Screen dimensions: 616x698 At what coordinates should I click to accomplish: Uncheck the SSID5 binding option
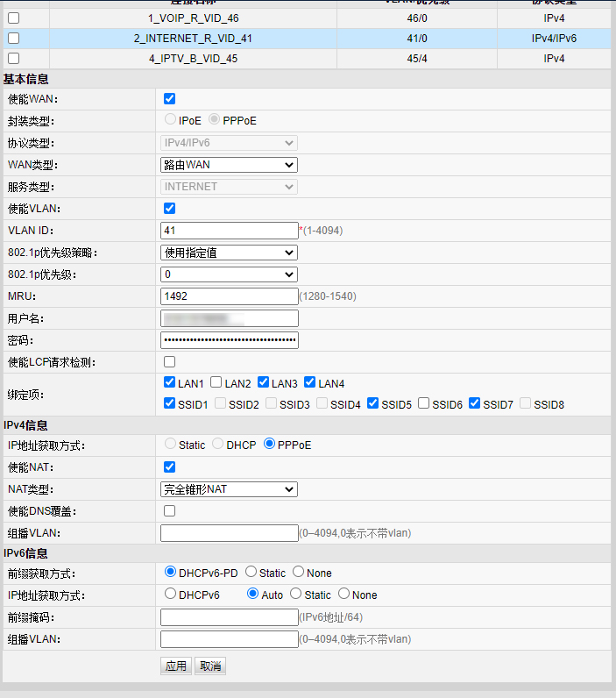pos(374,404)
